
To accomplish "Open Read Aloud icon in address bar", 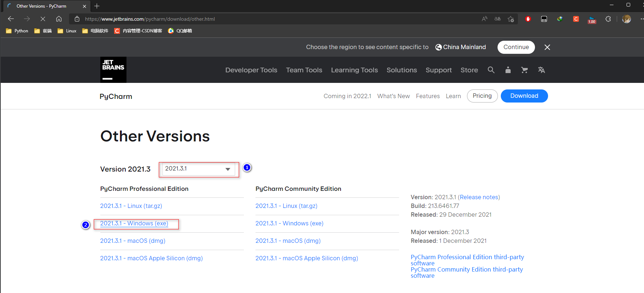I will [x=484, y=19].
